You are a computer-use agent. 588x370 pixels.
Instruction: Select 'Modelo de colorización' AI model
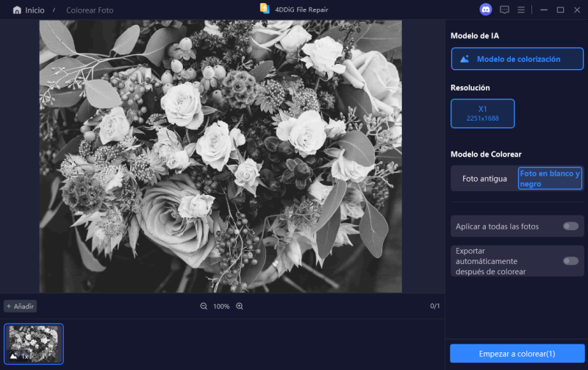[517, 59]
